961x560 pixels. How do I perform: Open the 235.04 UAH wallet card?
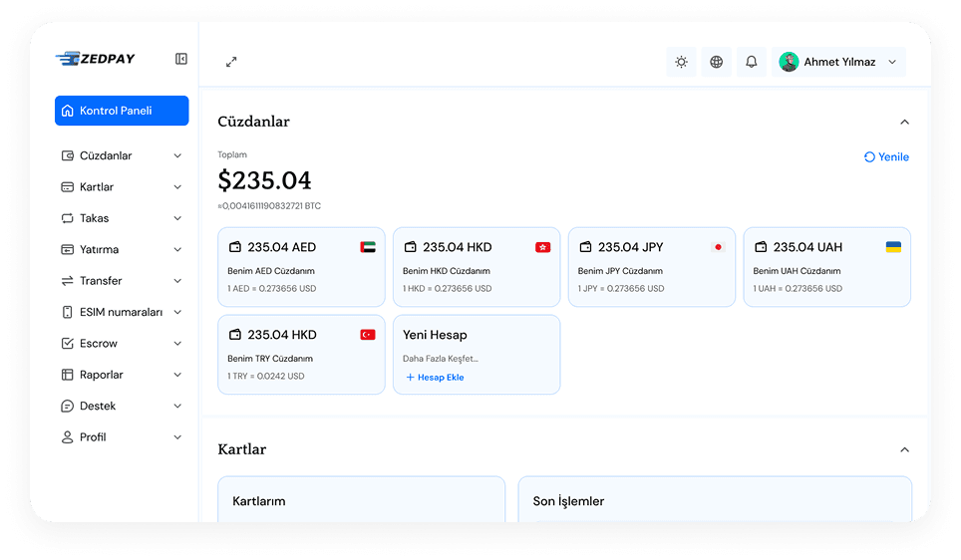click(826, 267)
